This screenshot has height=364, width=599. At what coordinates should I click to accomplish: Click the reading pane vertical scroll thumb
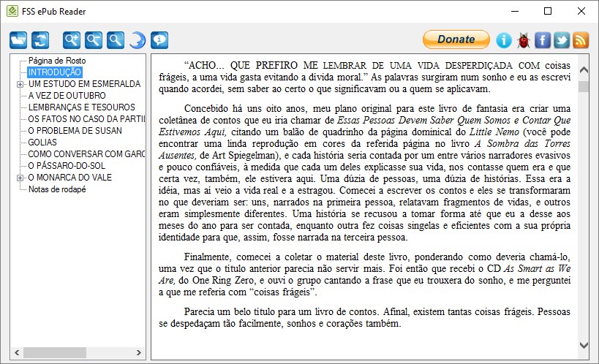pos(584,86)
